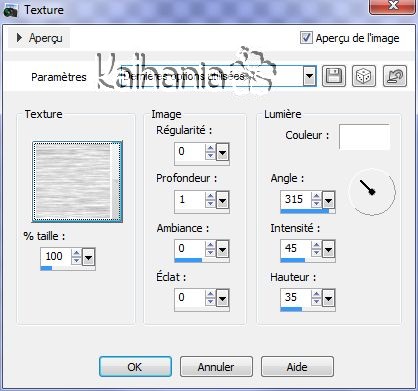Click the Couleur light color swatch
418x391 pixels.
pos(364,137)
